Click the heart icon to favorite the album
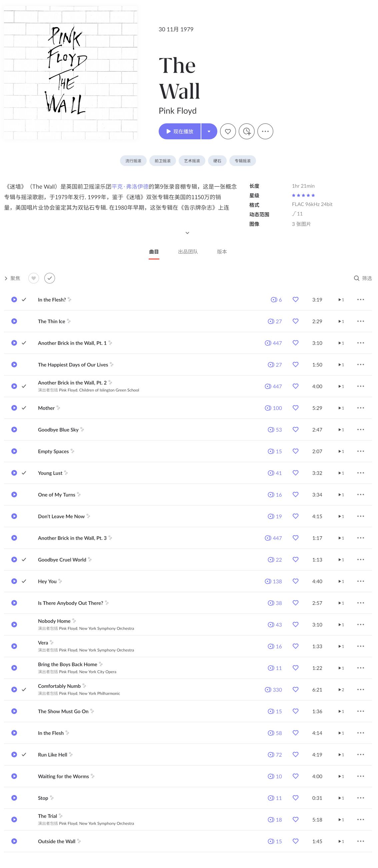 [x=228, y=131]
